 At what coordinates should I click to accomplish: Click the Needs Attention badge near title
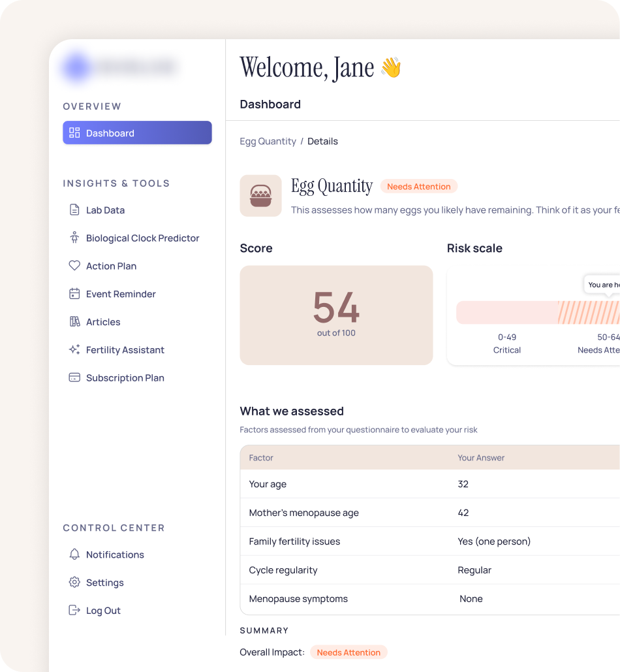pyautogui.click(x=418, y=187)
